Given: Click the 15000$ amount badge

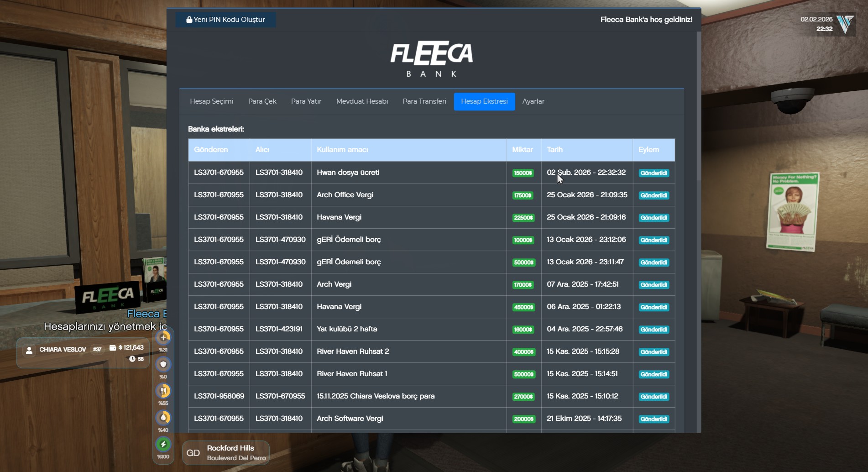Looking at the screenshot, I should pos(523,173).
